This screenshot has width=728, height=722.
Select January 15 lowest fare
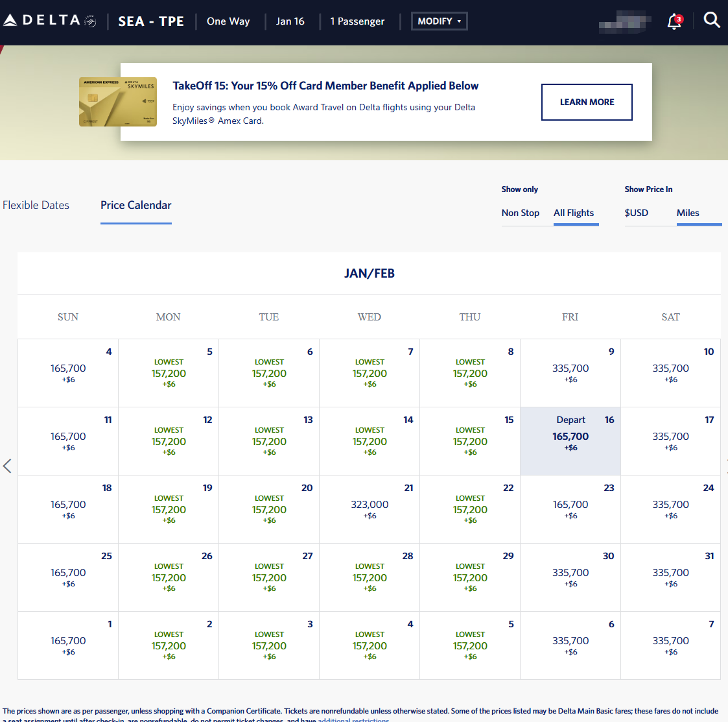tap(470, 441)
